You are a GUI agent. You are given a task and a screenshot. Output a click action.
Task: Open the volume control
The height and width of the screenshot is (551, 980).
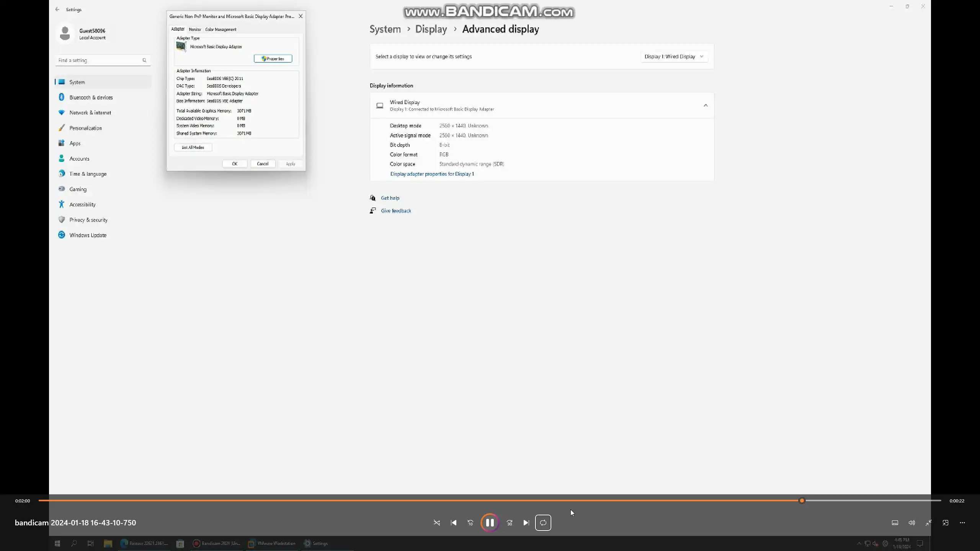(912, 523)
